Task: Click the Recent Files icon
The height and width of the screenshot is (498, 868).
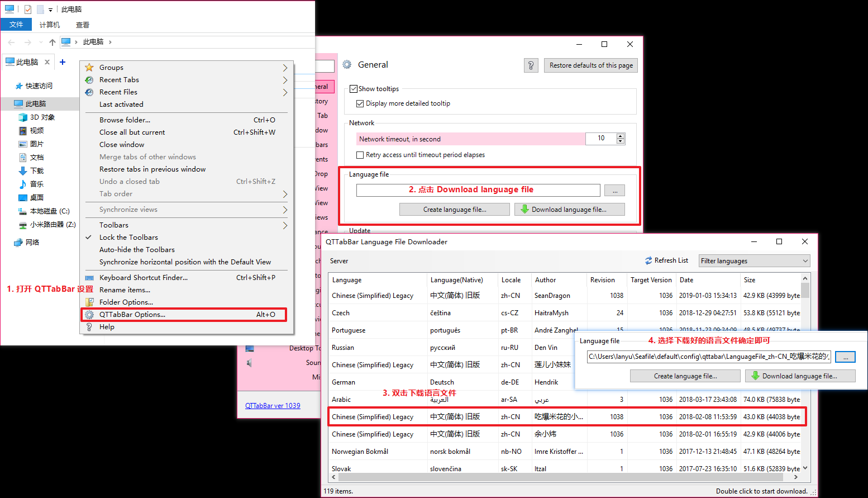Action: [89, 92]
